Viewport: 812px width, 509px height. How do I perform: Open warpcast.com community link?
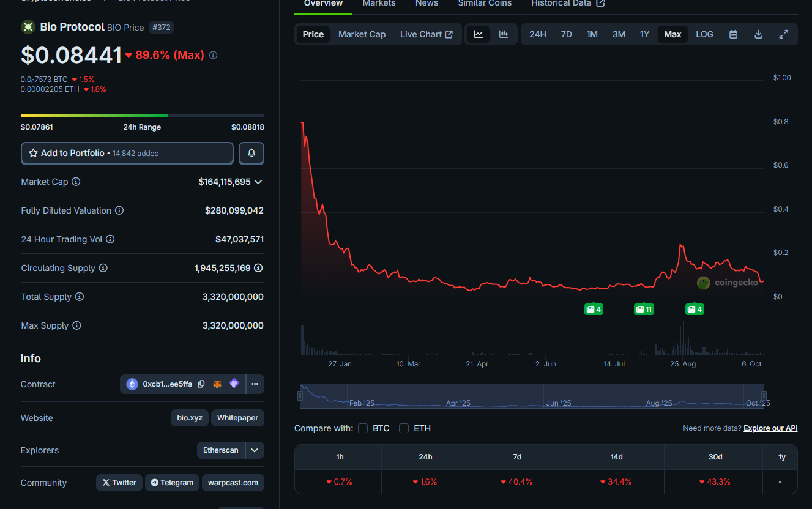(x=233, y=483)
